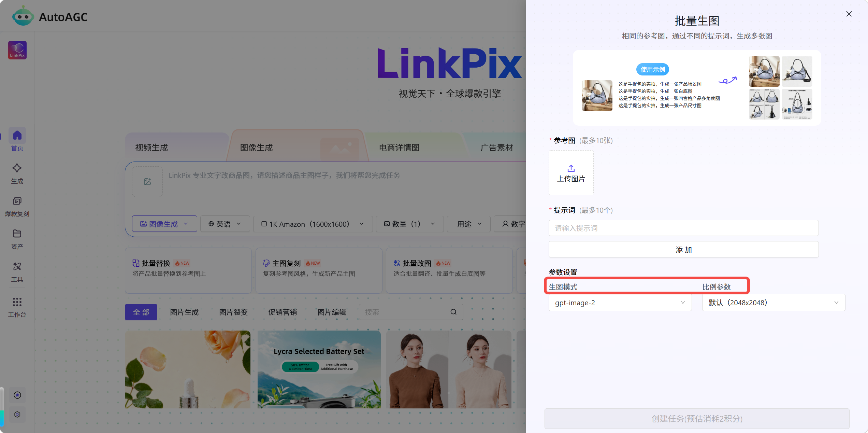Open the 英语 language dropdown
Screen dimensions: 868x433
point(225,224)
